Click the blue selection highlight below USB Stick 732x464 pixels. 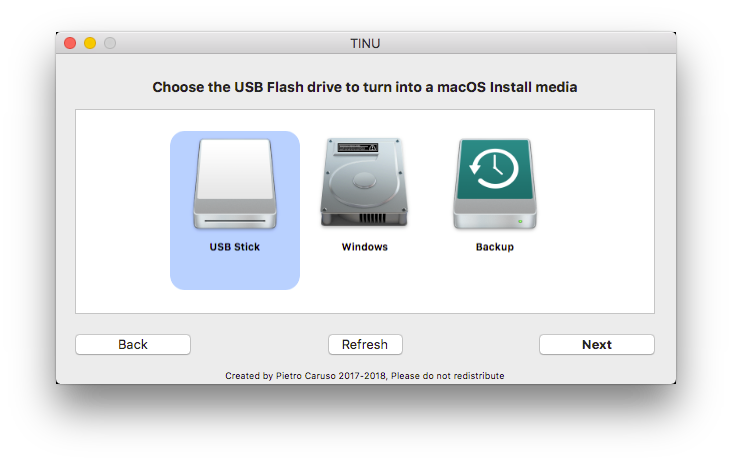coord(234,272)
